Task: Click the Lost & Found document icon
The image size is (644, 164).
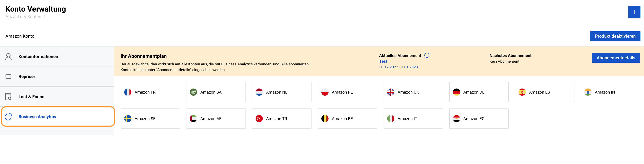Action: (x=8, y=97)
